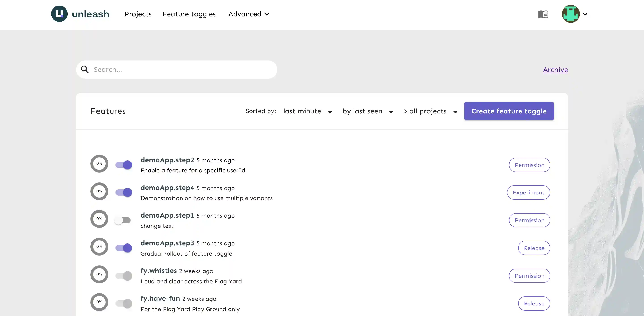Click inside the Search input field
The height and width of the screenshot is (316, 644).
(x=175, y=69)
